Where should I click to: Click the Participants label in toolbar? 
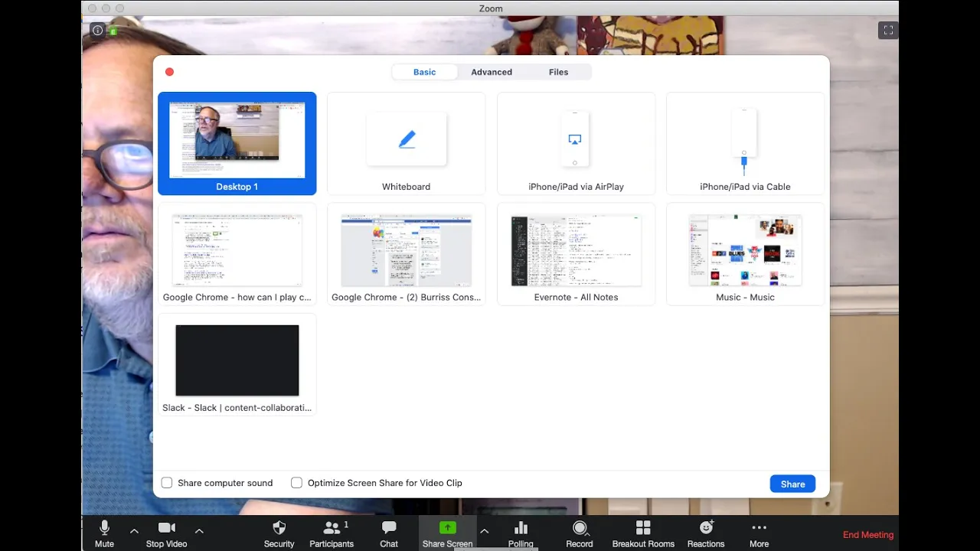pyautogui.click(x=332, y=544)
